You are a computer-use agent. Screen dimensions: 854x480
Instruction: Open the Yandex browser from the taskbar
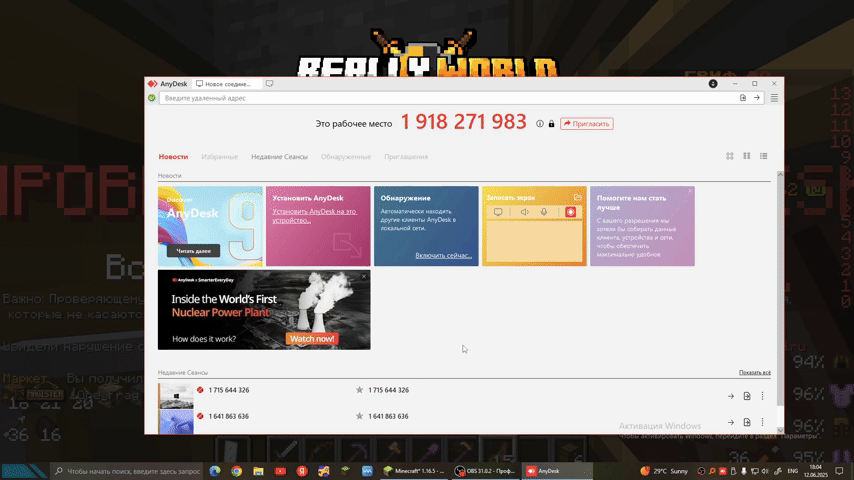tap(302, 471)
